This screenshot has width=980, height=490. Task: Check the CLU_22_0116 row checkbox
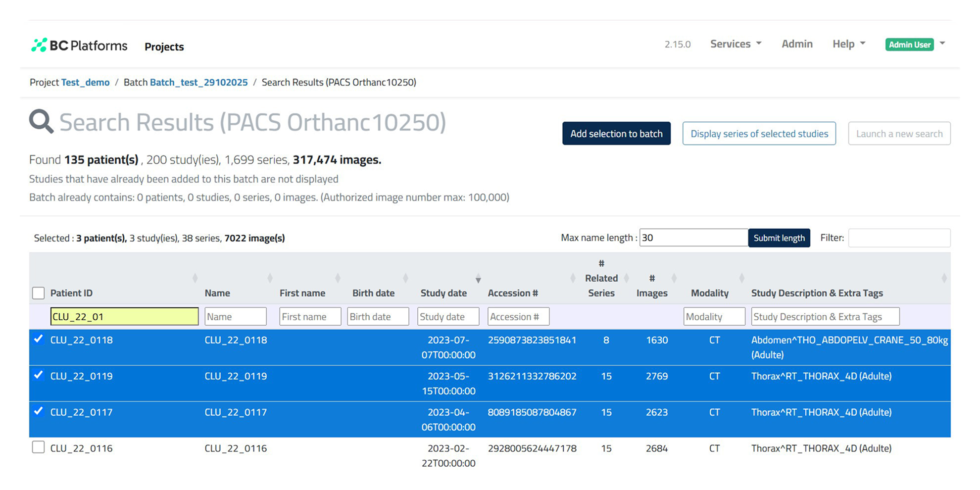[38, 447]
